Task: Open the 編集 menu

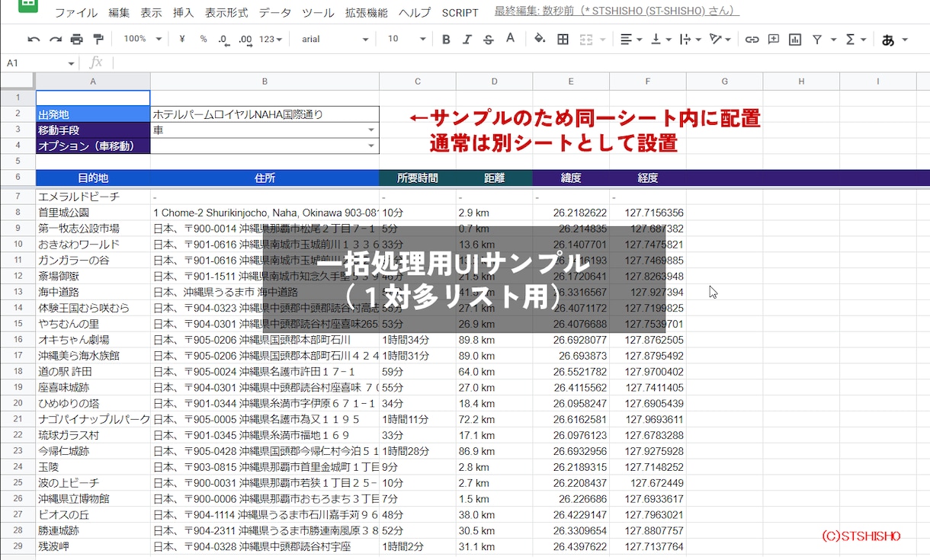Action: (x=119, y=12)
